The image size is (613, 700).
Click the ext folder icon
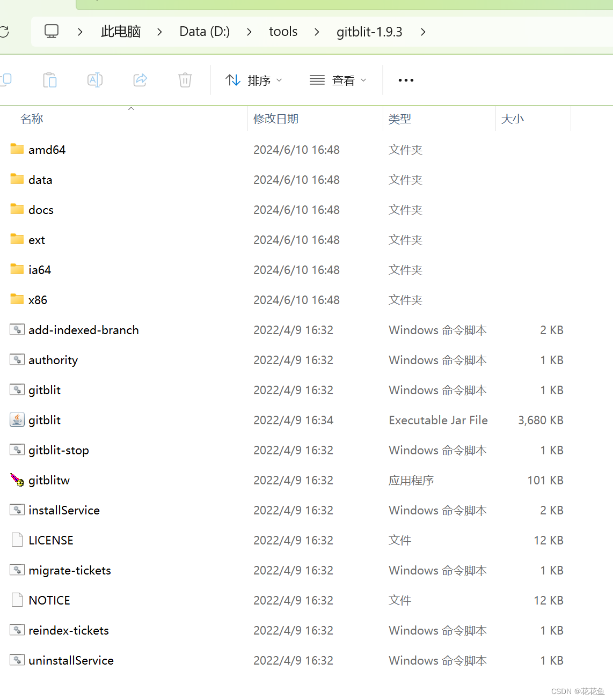click(x=17, y=239)
